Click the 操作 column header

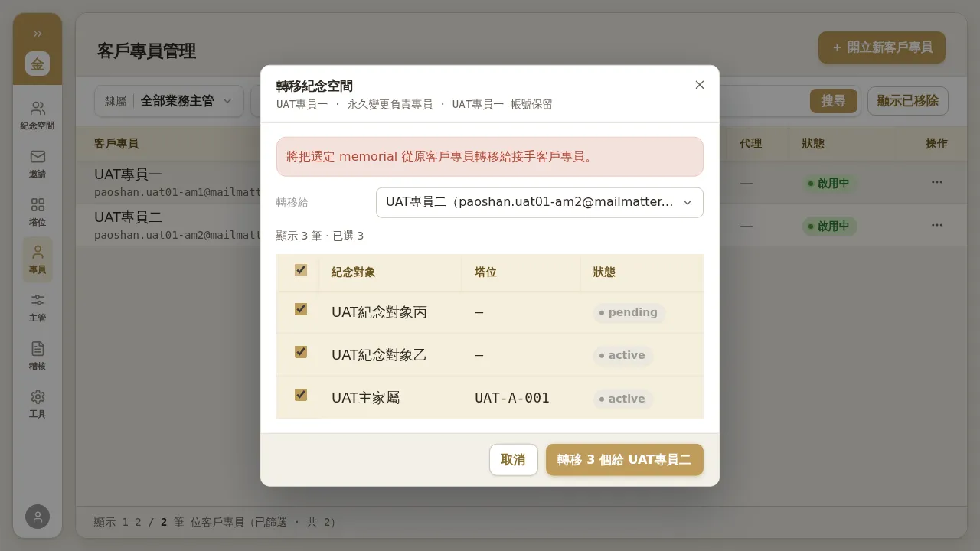936,143
